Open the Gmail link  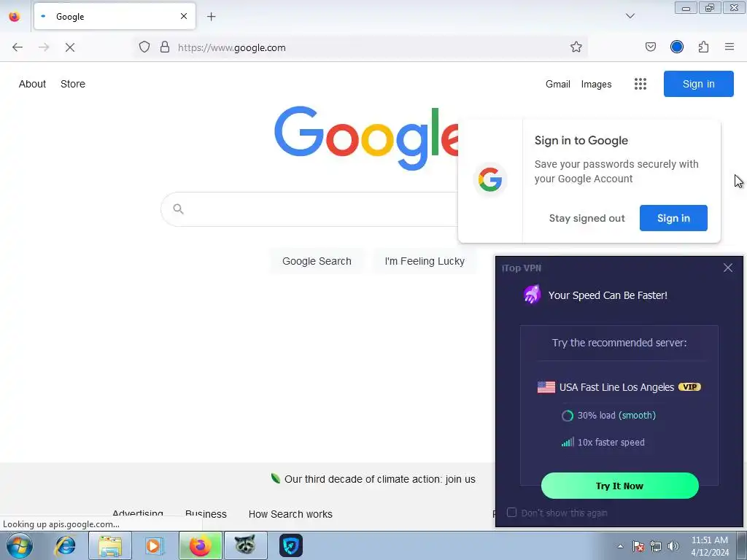coord(557,85)
